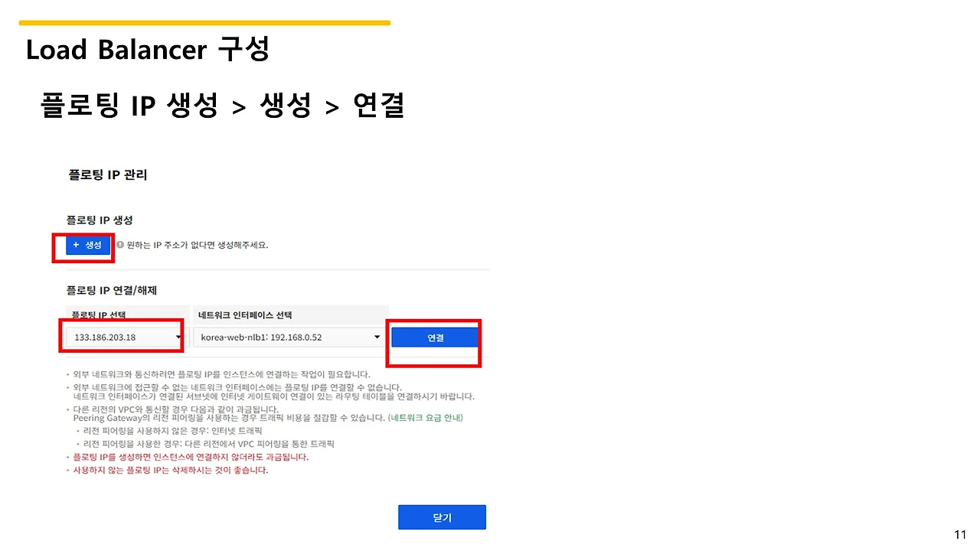Click the page number 11

[961, 533]
